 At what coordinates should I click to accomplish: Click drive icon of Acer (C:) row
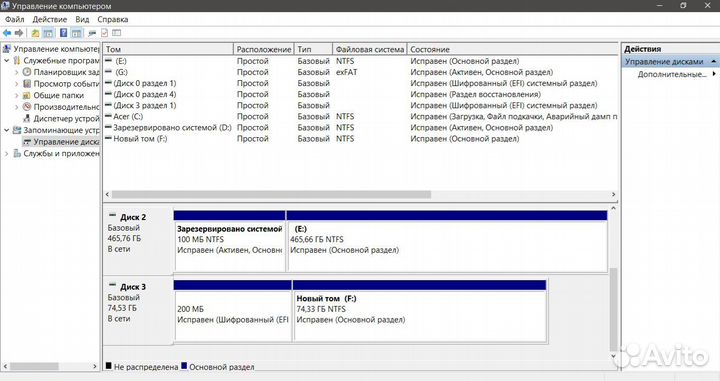[108, 116]
